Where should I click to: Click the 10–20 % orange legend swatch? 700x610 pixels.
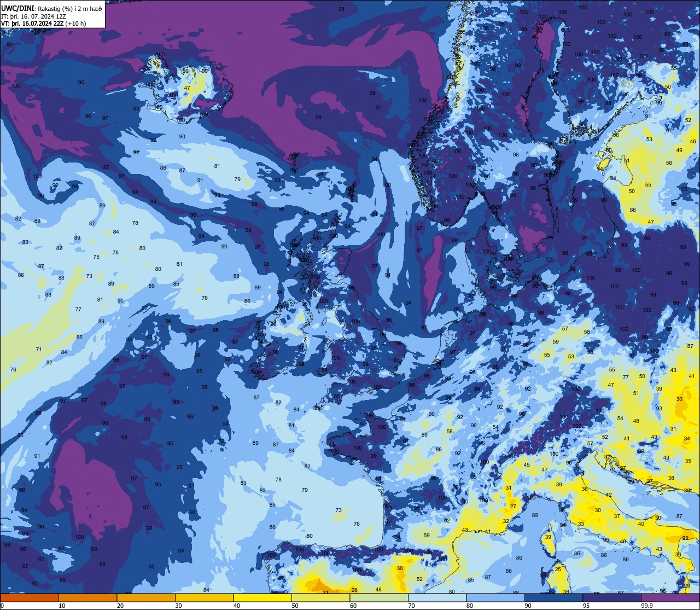point(87,597)
